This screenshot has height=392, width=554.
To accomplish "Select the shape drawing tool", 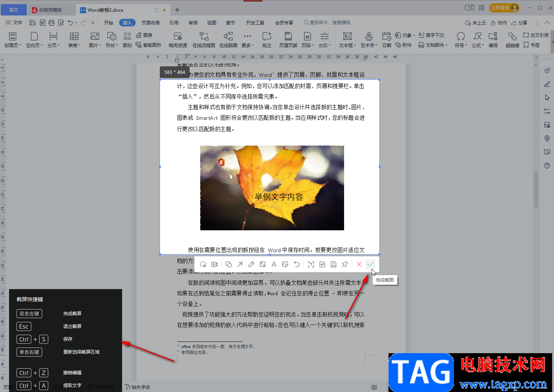I will tap(229, 264).
